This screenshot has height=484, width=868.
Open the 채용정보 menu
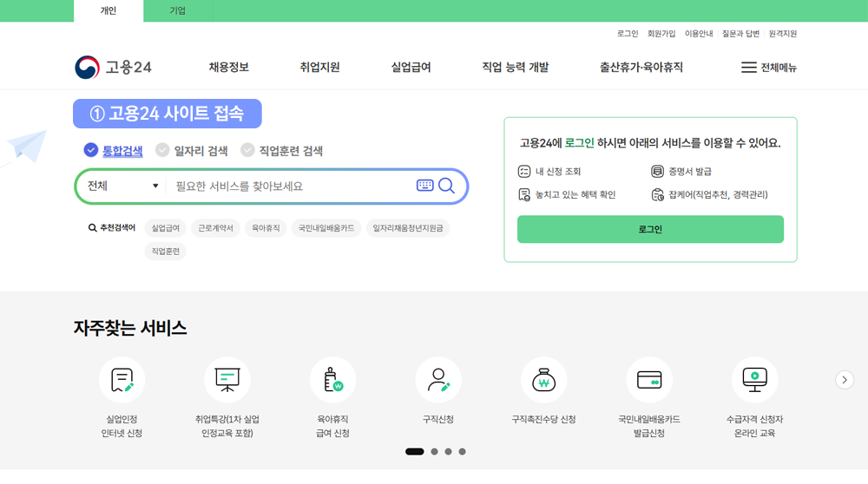(x=228, y=68)
